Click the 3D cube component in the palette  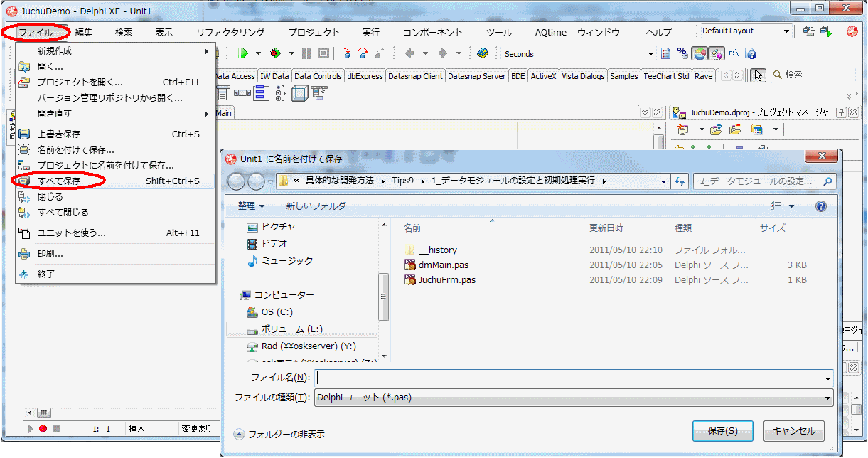pos(299,93)
